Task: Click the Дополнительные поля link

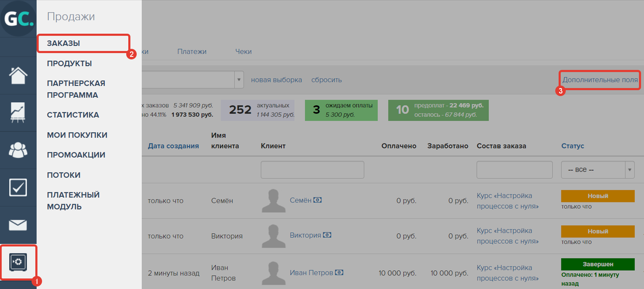Action: tap(599, 80)
